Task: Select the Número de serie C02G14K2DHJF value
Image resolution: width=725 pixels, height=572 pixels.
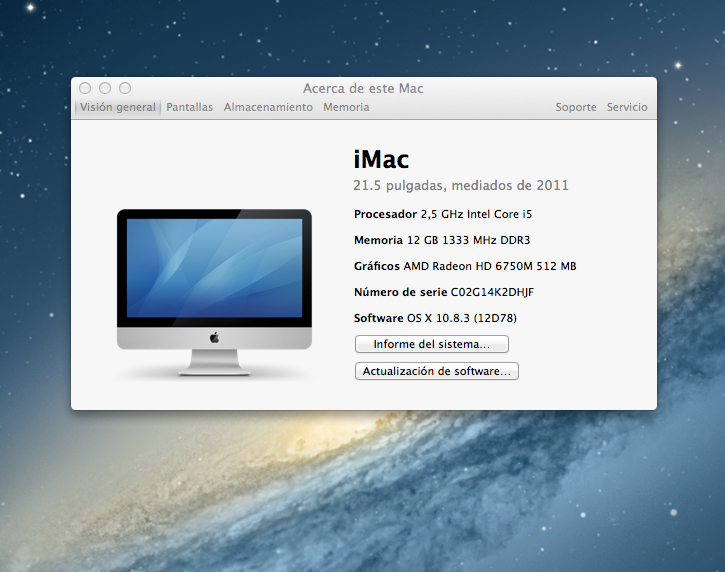Action: click(x=492, y=292)
